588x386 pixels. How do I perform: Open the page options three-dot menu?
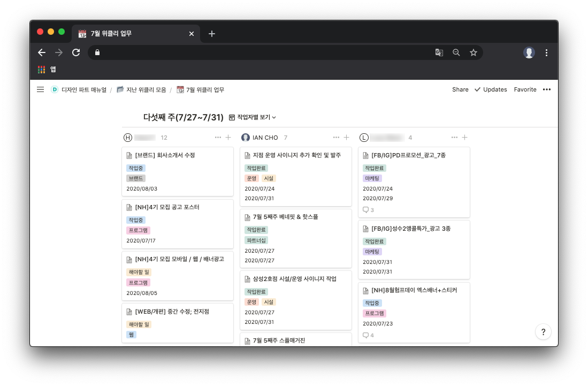(547, 89)
